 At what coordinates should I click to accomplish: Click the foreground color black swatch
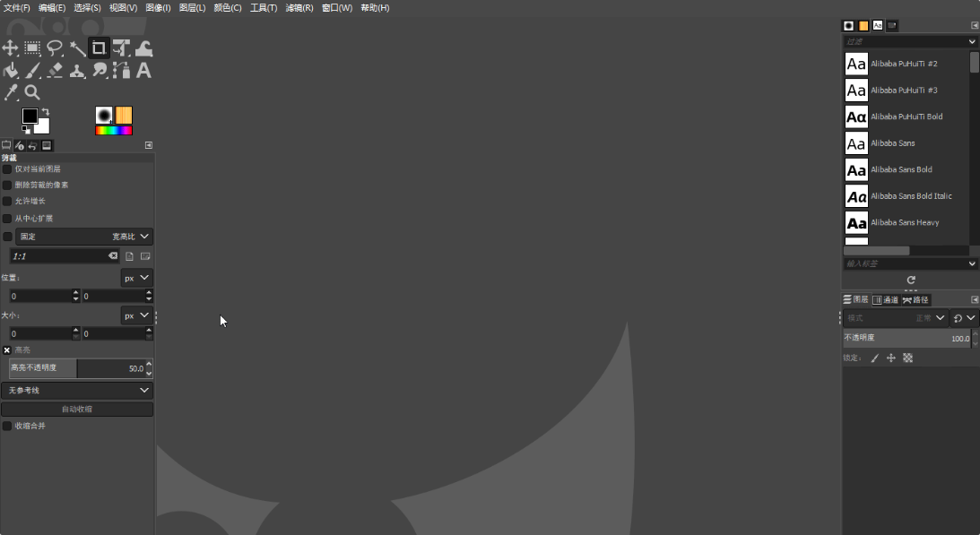pyautogui.click(x=30, y=116)
